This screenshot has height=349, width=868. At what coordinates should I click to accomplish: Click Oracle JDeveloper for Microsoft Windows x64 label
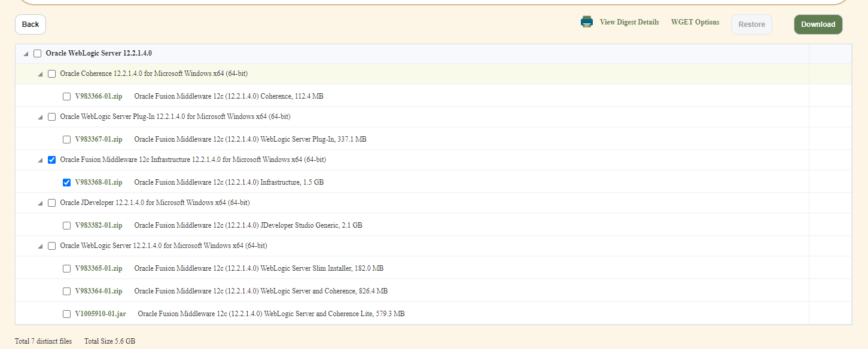pyautogui.click(x=155, y=203)
